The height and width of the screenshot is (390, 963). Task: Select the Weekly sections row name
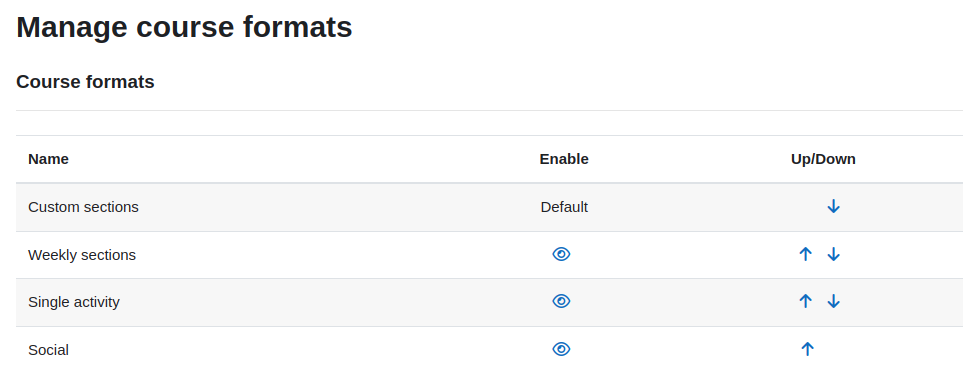(x=82, y=255)
